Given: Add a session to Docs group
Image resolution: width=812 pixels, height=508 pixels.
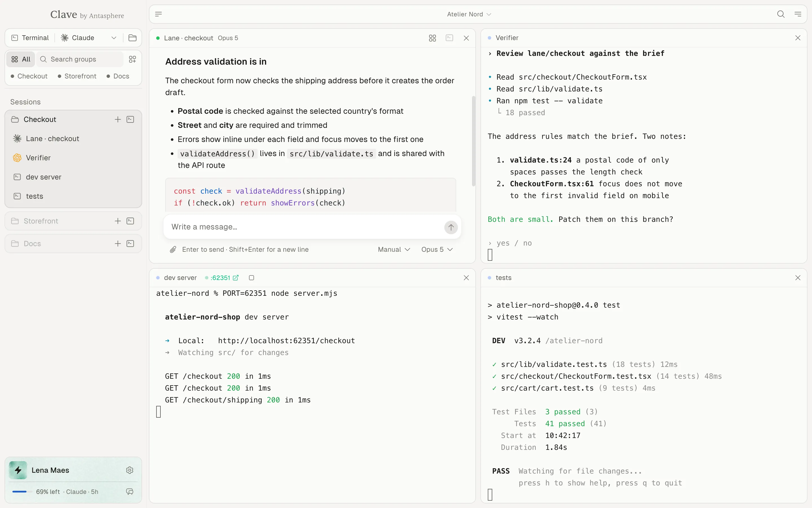Looking at the screenshot, I should tap(118, 244).
